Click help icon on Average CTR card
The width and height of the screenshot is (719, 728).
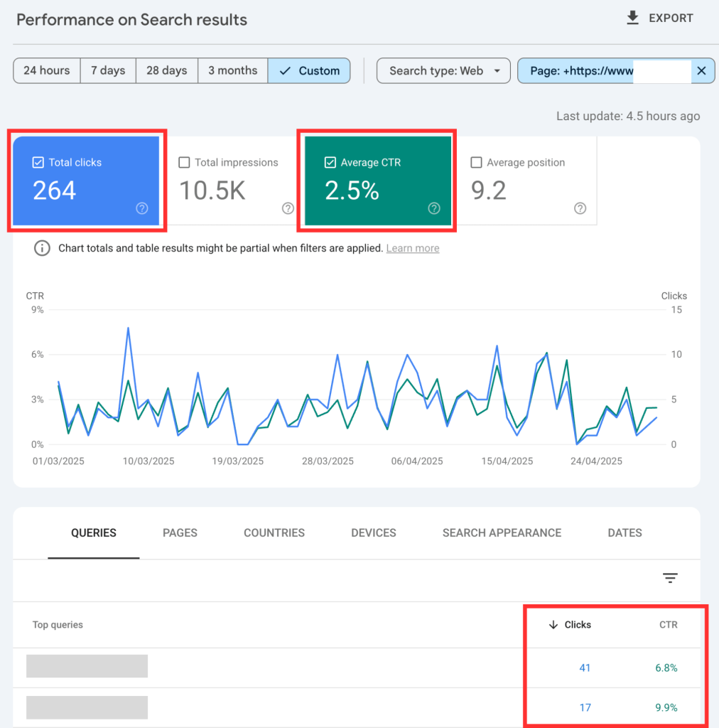434,208
